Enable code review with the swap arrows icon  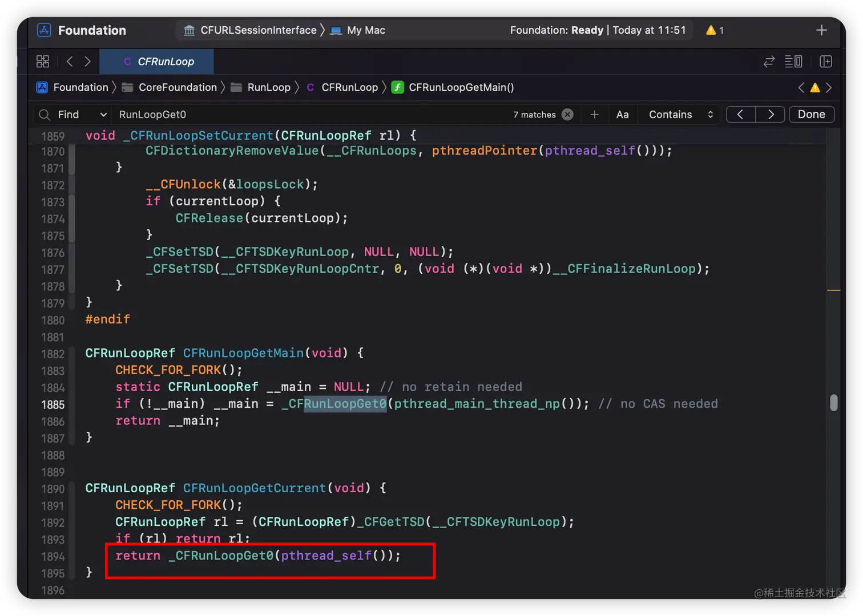point(769,61)
